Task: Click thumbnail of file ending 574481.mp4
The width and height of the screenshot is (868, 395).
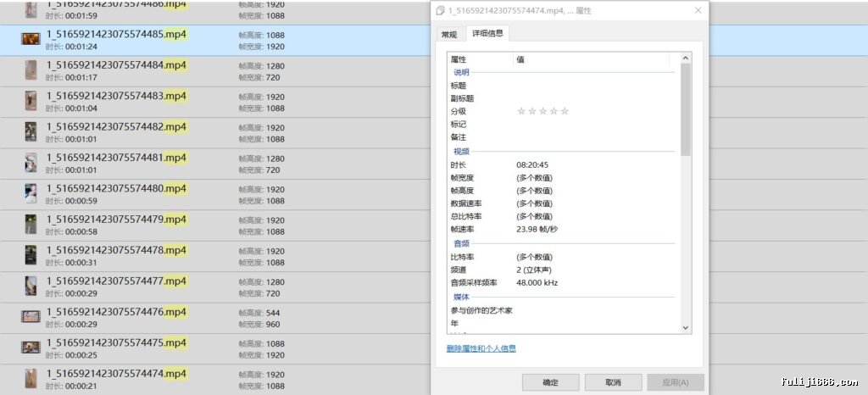Action: point(31,163)
